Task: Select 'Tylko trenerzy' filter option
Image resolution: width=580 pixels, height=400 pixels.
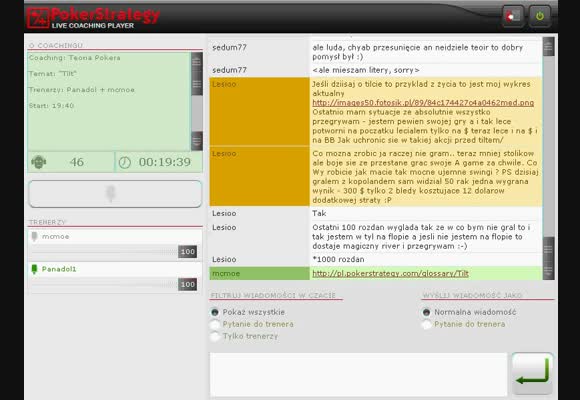Action: click(x=215, y=336)
